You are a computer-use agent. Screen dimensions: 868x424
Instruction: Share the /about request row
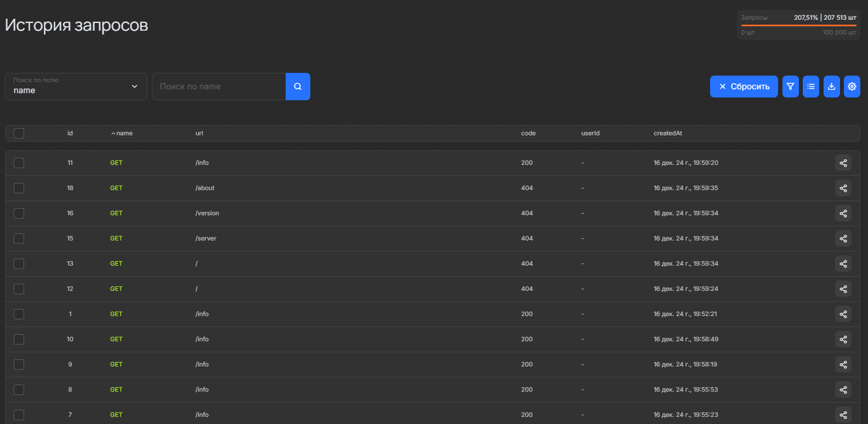(x=843, y=188)
